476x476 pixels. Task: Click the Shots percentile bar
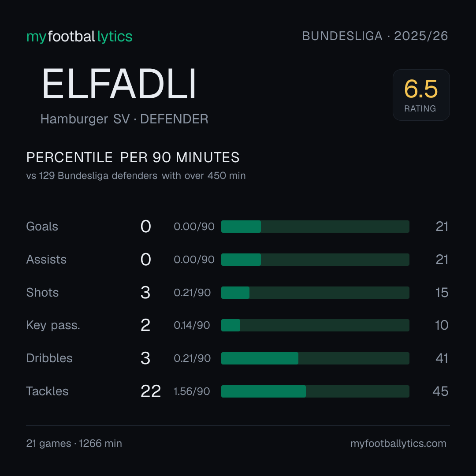[x=315, y=293]
